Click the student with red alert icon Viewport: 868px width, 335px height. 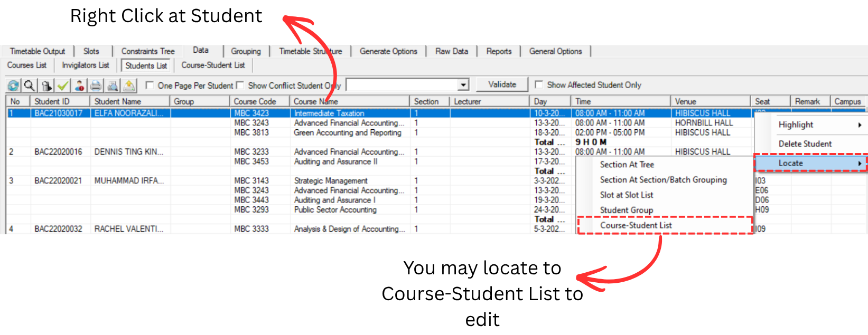[79, 85]
